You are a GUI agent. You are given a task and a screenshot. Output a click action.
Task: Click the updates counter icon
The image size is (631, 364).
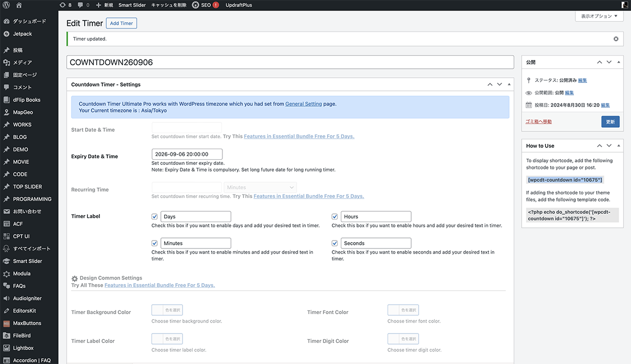click(x=63, y=5)
